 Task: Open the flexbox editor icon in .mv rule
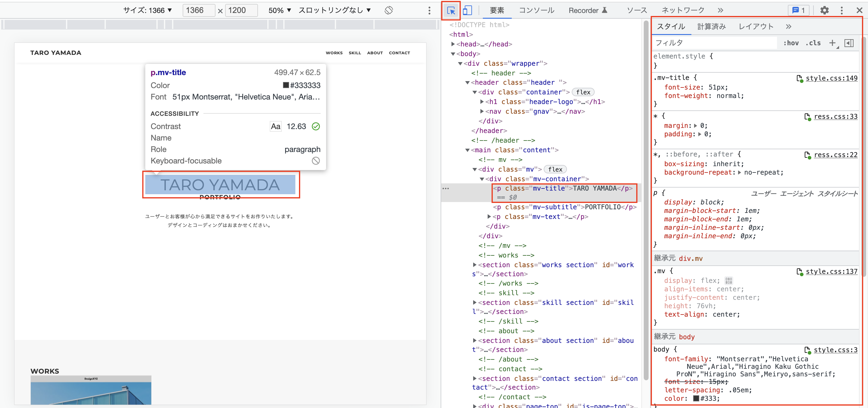(x=728, y=280)
